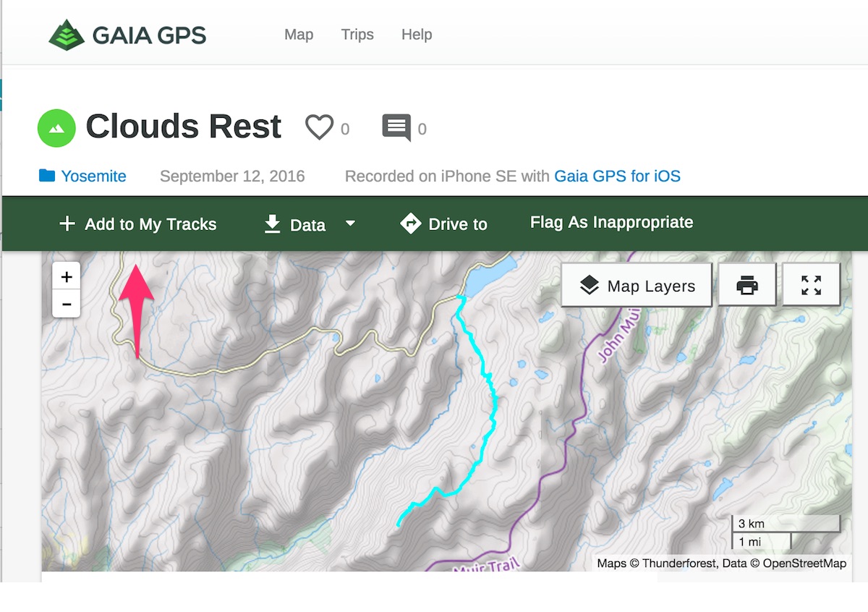Viewport: 868px width, 612px height.
Task: Expand map to fullscreen
Action: pos(812,286)
